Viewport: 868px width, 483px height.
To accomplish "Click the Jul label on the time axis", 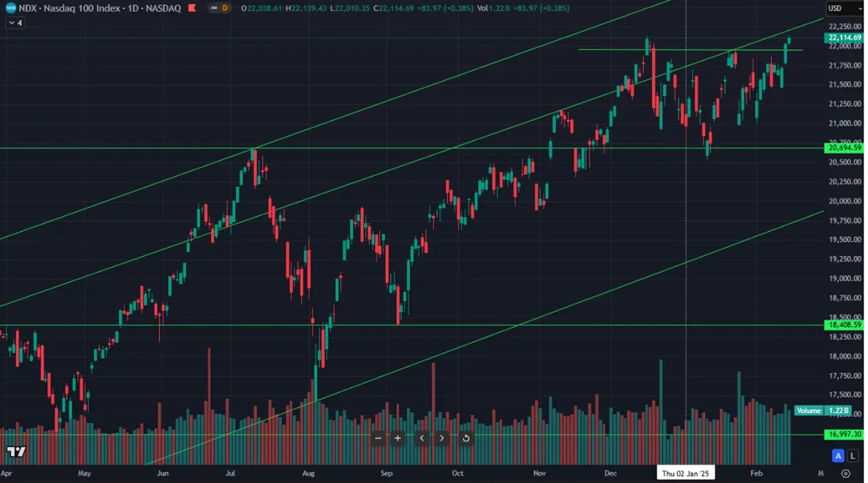I will click(x=230, y=473).
